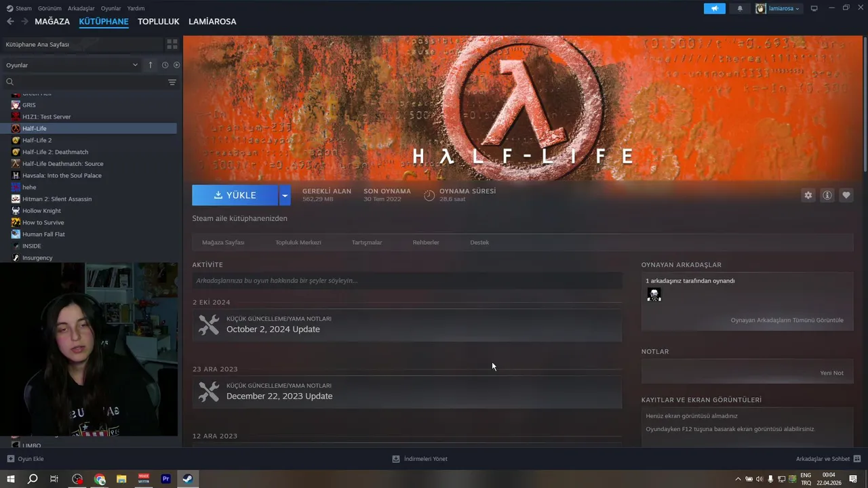Viewport: 868px width, 488px height.
Task: Show ready-to-play filter icon
Action: 176,65
